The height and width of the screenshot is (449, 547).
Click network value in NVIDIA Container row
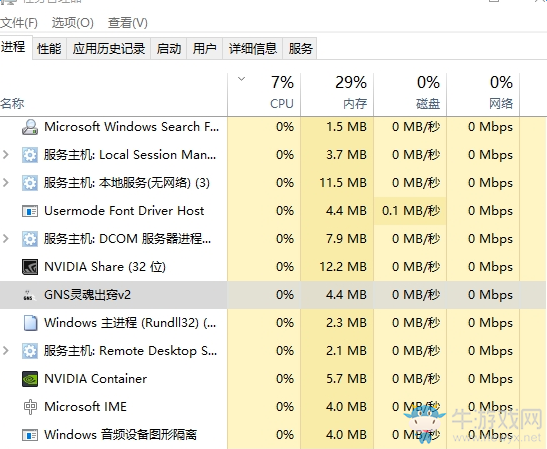490,379
